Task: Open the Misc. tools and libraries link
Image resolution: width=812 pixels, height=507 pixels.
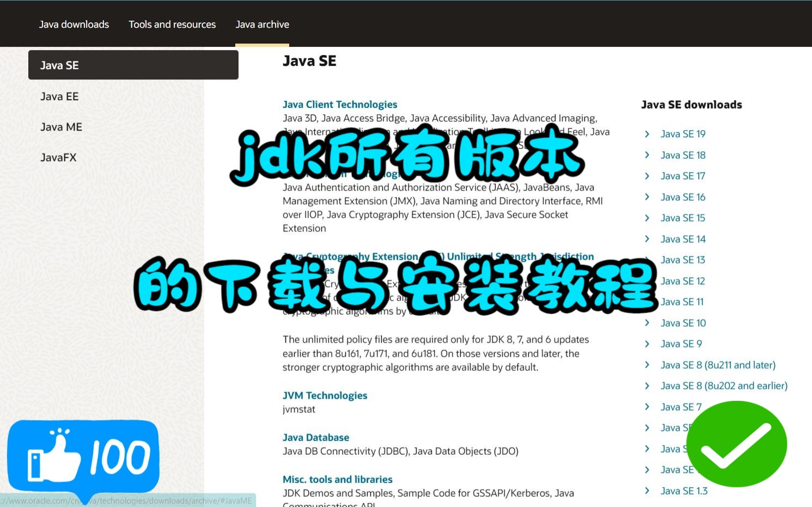Action: click(x=337, y=479)
